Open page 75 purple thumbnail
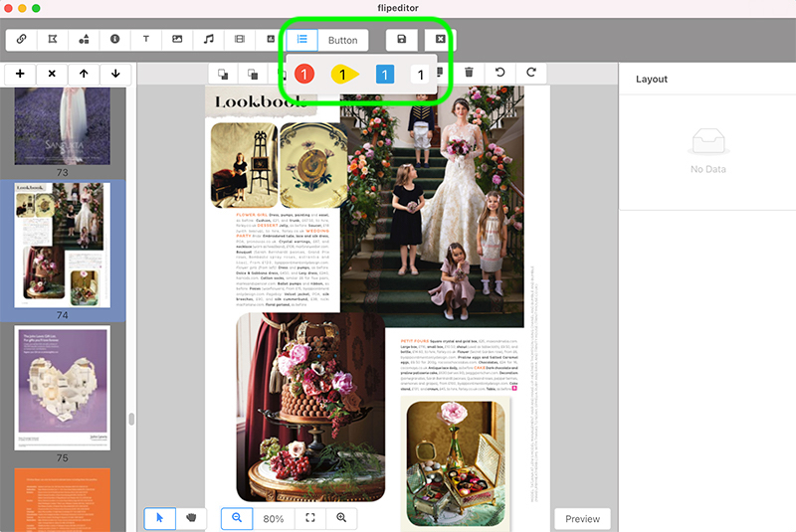 coord(62,388)
